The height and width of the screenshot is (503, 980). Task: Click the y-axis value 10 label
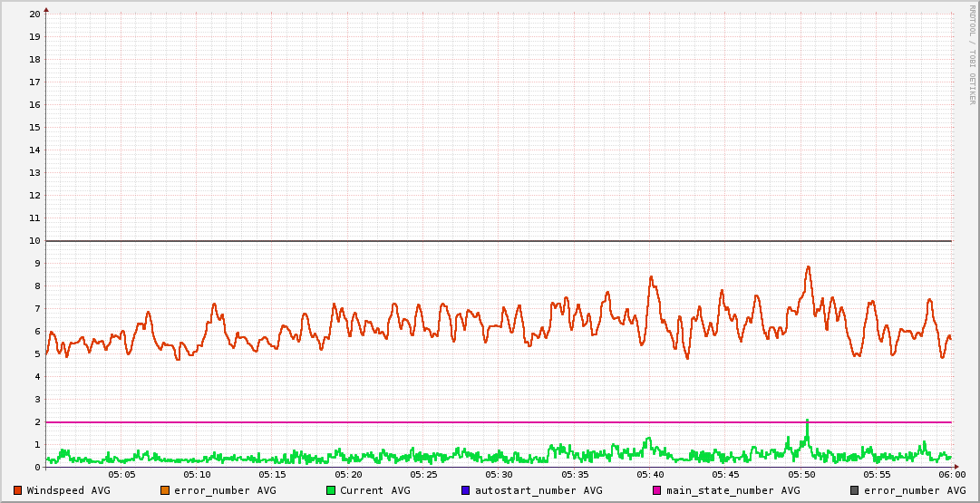click(x=34, y=241)
